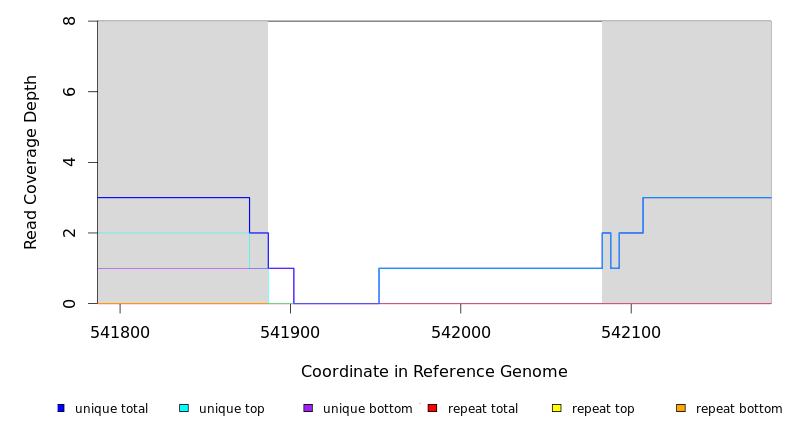Click the red 'repeat total' legend swatch

(432, 408)
